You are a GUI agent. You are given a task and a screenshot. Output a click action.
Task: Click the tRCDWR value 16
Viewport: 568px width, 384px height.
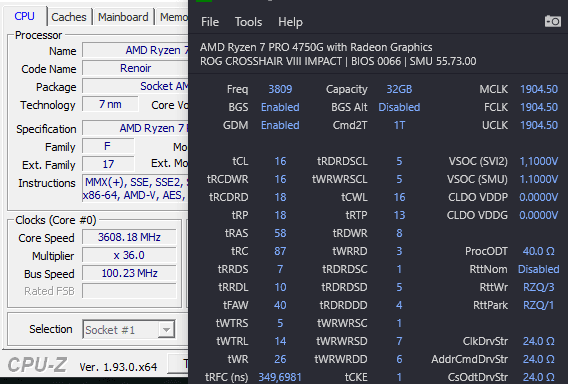pos(280,179)
